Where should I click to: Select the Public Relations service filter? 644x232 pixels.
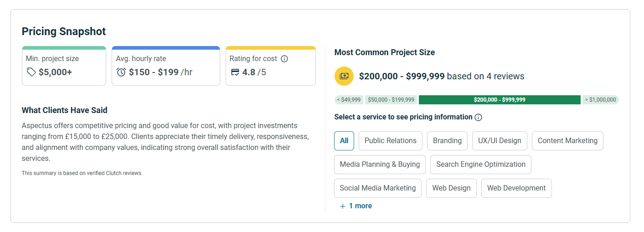391,141
